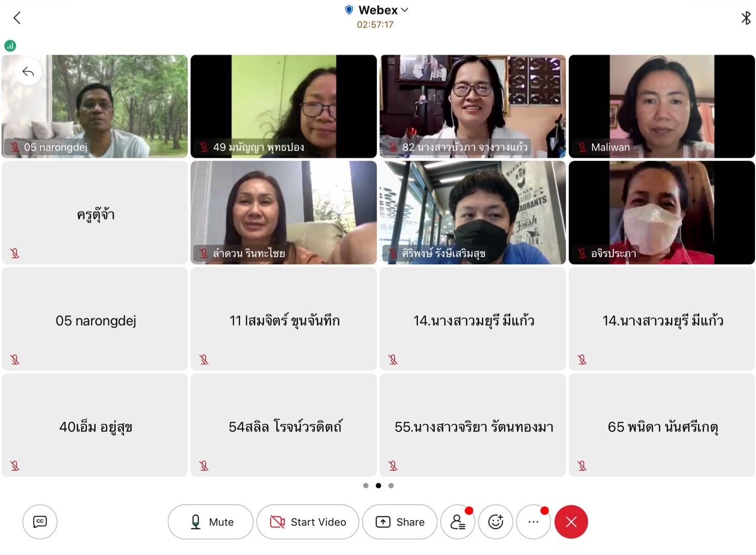Viewport: 756px width, 555px height.
Task: Go to the third page dot
Action: (x=391, y=485)
